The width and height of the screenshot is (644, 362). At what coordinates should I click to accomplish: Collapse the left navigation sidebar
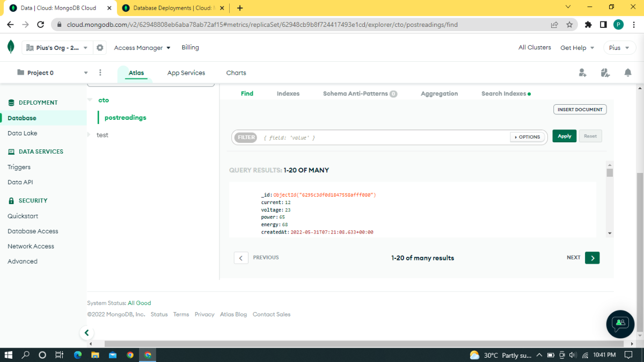[86, 333]
